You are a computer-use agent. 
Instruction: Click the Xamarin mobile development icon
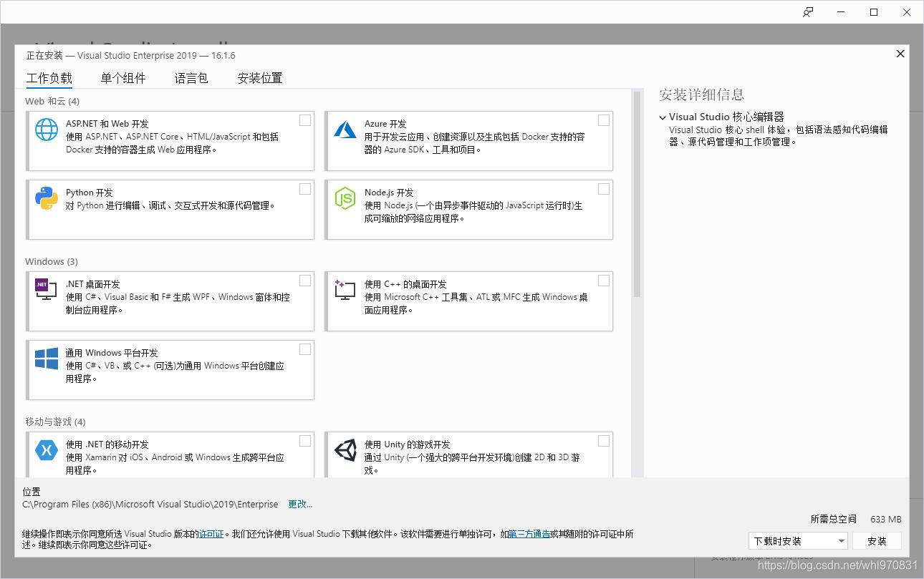pos(47,450)
